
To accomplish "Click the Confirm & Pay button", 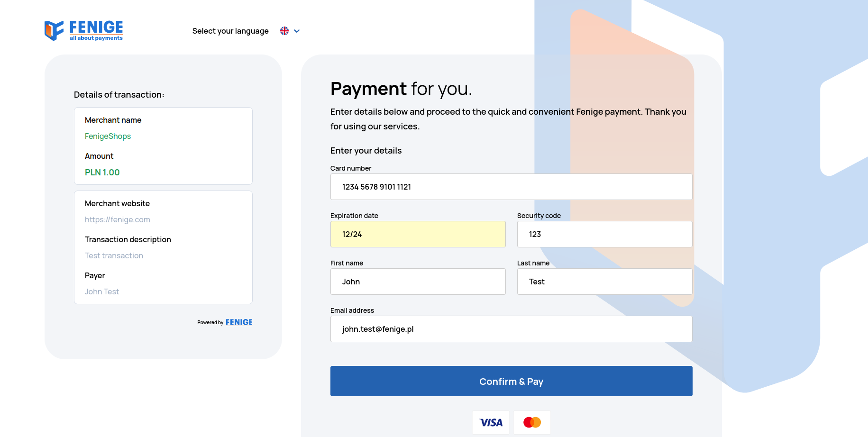I will click(x=511, y=381).
